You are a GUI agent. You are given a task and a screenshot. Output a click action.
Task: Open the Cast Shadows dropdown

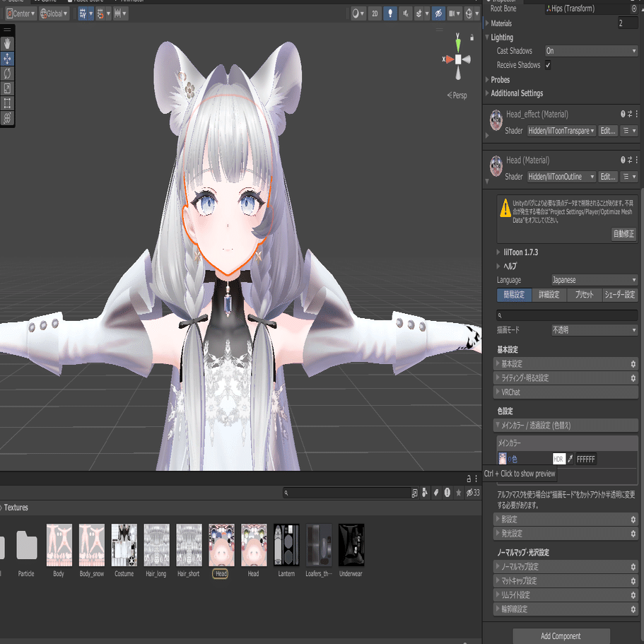point(591,51)
